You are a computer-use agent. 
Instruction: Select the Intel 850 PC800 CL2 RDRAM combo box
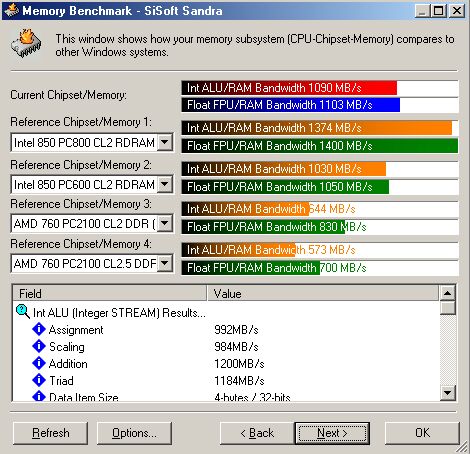(92, 142)
